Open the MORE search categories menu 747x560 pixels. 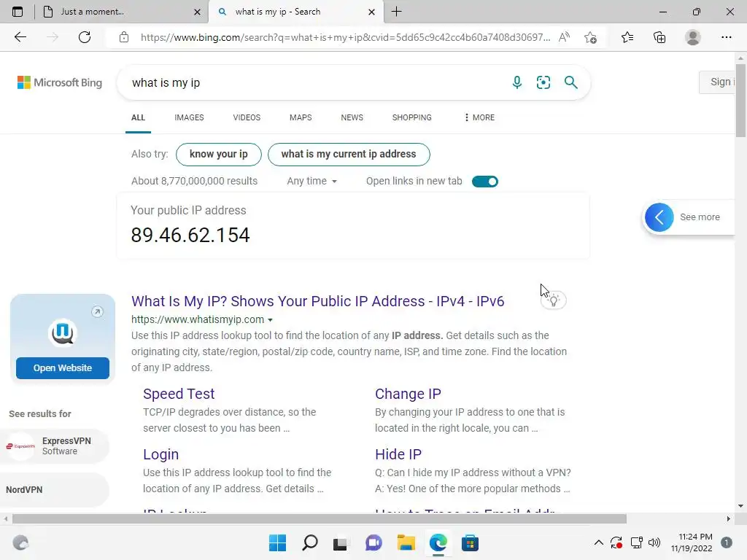479,117
